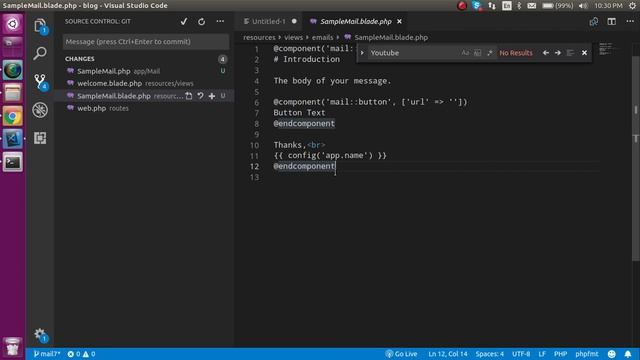The image size is (640, 360).
Task: Open notifications bell icon
Action: click(628, 354)
